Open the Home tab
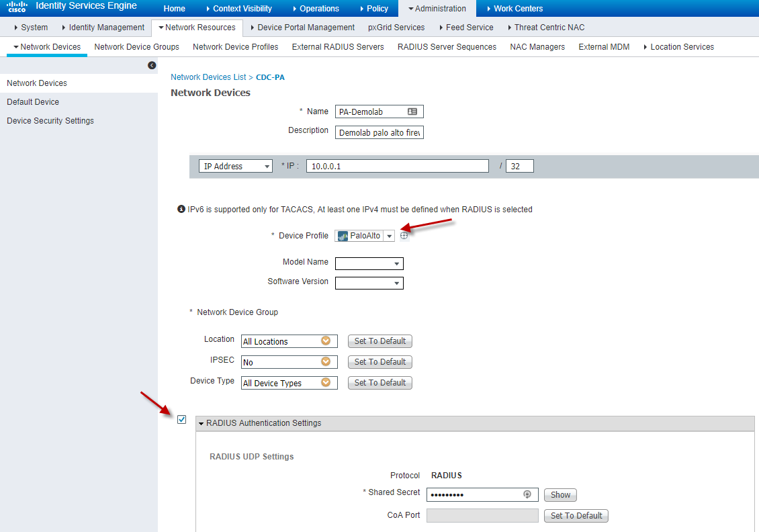Image resolution: width=759 pixels, height=532 pixels. (x=174, y=9)
